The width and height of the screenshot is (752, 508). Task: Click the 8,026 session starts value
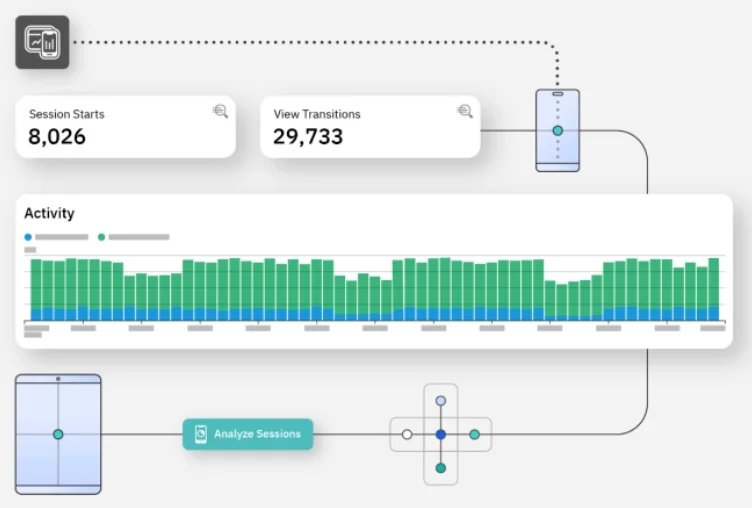(x=58, y=137)
